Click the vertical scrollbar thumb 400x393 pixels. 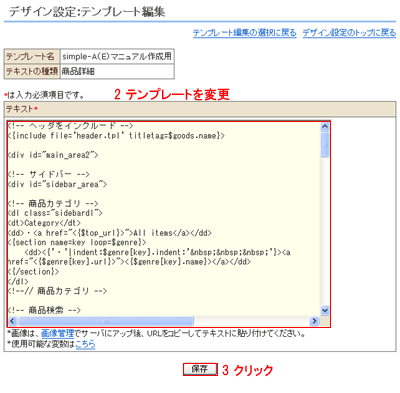[x=325, y=145]
